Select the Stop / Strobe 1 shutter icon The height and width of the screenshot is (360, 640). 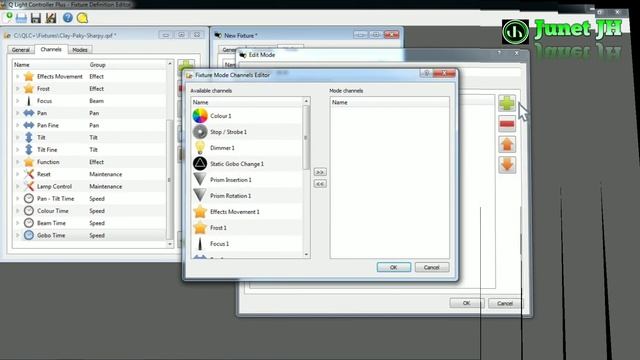[x=200, y=132]
